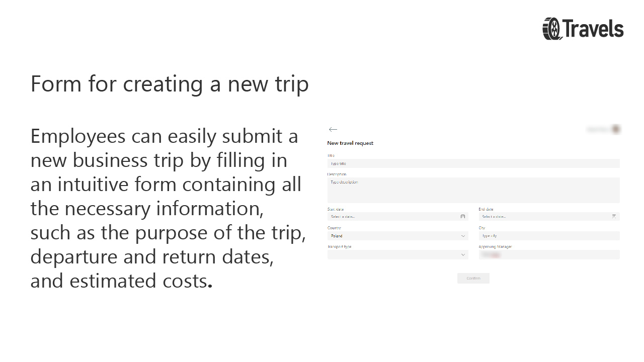Expand the Transport type dropdown
This screenshot has height=362, width=644.
pos(397,255)
